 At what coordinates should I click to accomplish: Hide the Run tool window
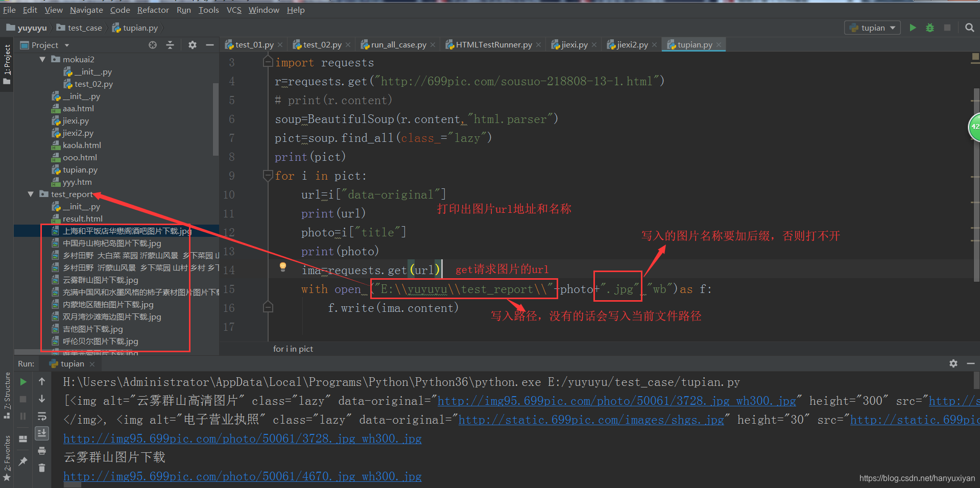[970, 363]
